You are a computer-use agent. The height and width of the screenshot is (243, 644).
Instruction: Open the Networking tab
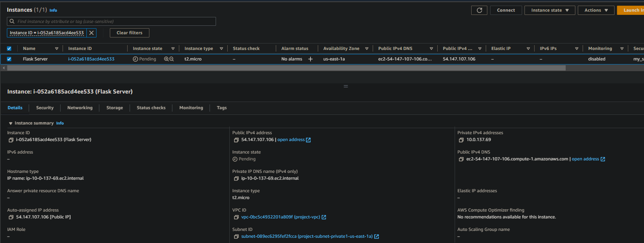pos(80,108)
